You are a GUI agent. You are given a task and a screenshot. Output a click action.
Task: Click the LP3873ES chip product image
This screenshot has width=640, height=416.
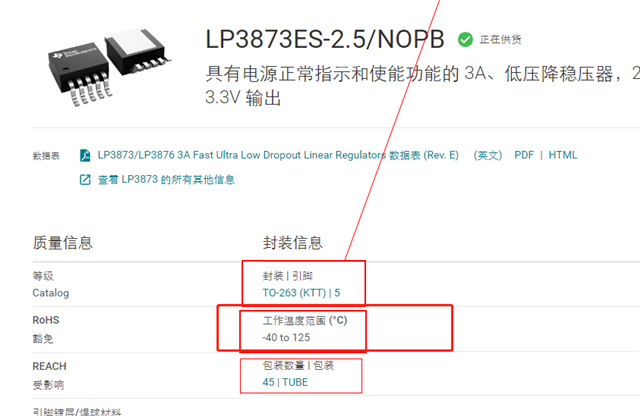(109, 67)
